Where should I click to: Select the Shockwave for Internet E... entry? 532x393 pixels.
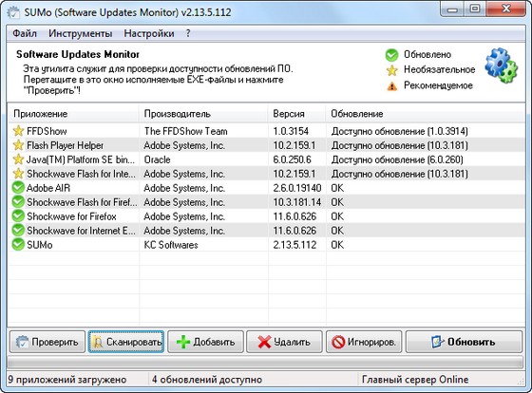pos(81,231)
